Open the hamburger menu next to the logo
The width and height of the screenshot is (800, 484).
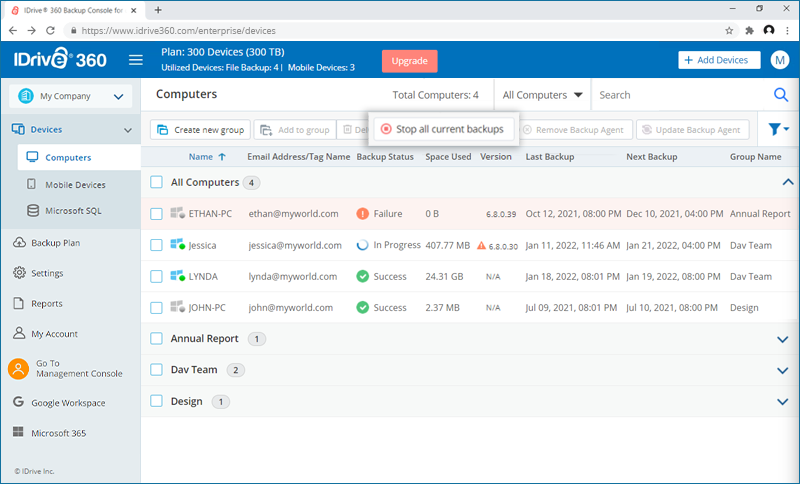coord(136,60)
